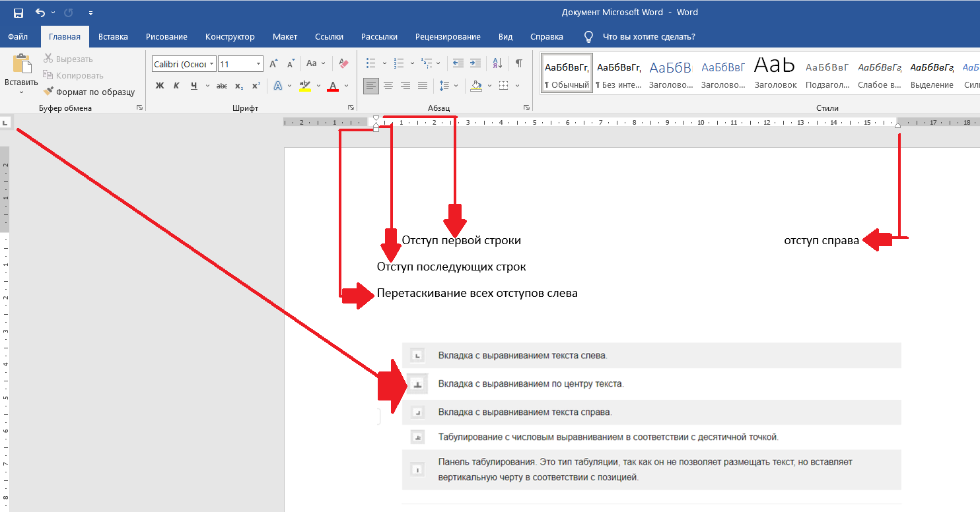Clear all formatting with the eraser icon
The image size is (980, 512).
[343, 64]
